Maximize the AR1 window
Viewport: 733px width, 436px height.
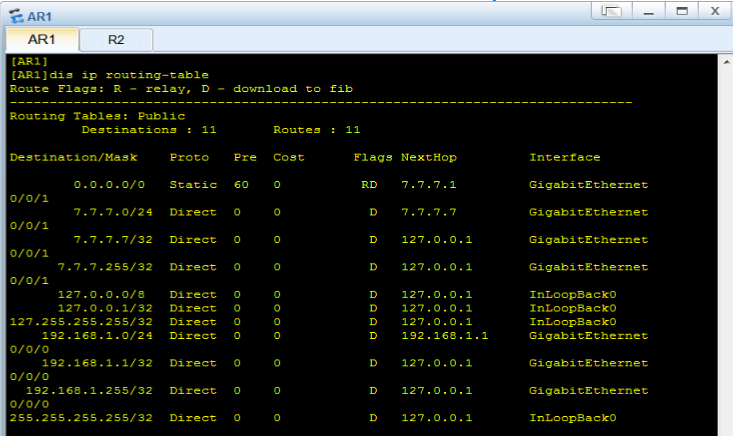click(x=682, y=11)
